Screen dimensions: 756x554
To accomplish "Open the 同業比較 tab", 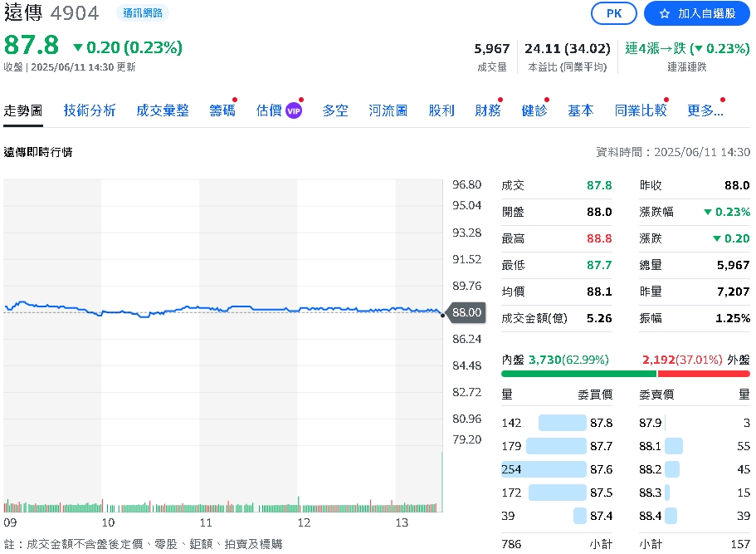I will click(x=641, y=110).
